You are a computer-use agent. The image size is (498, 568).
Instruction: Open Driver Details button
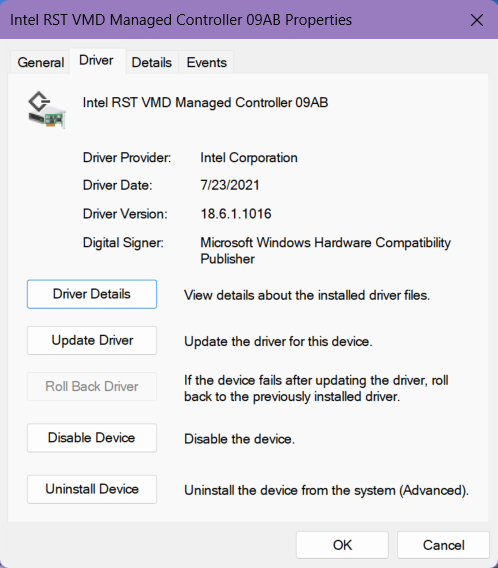pyautogui.click(x=92, y=294)
